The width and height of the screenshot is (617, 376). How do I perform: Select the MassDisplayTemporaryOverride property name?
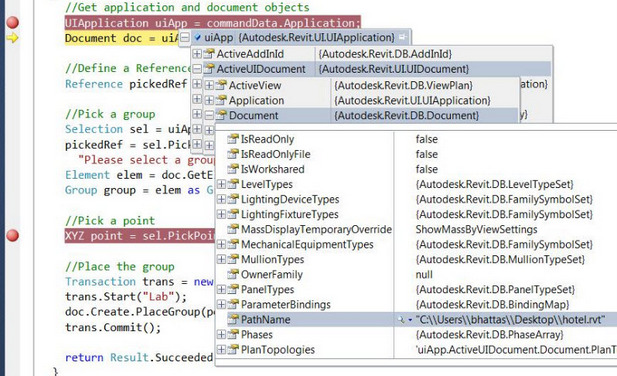point(316,229)
